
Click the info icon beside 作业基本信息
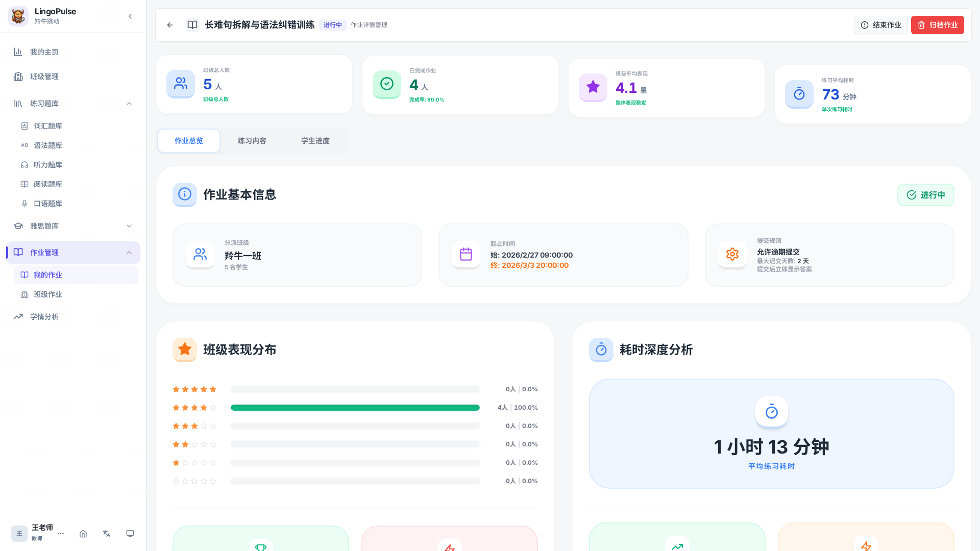(185, 194)
